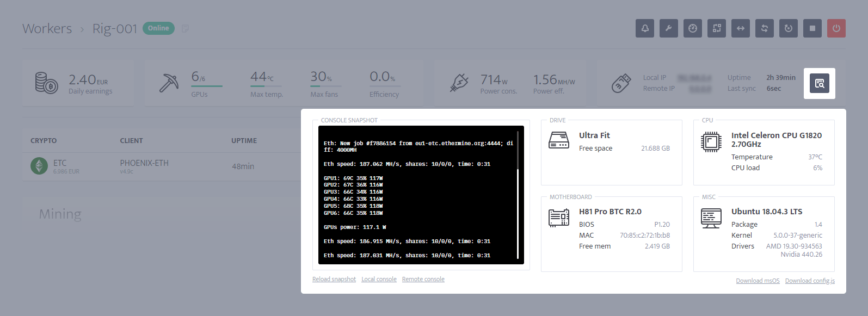This screenshot has width=868, height=316.
Task: Click the 21.688 GB free space value
Action: click(x=655, y=148)
